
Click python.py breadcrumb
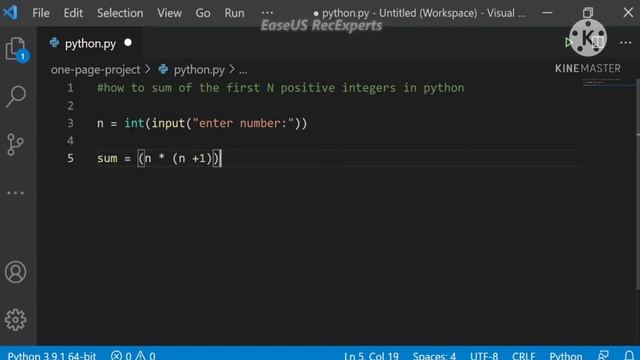199,70
